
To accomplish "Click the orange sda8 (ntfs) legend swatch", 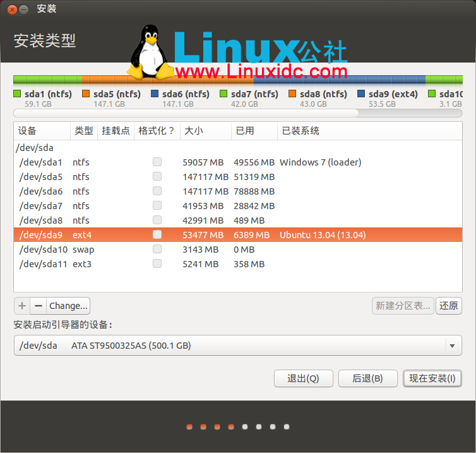I will (x=292, y=94).
